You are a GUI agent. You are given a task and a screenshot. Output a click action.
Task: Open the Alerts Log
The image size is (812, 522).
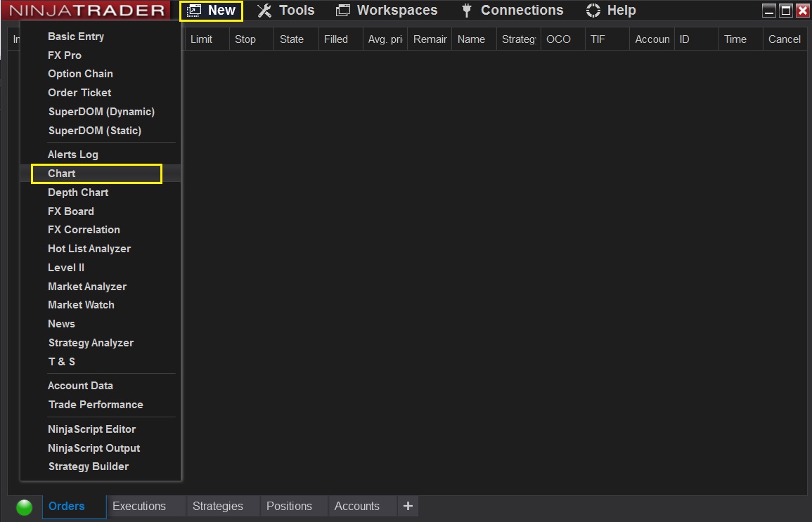[73, 154]
